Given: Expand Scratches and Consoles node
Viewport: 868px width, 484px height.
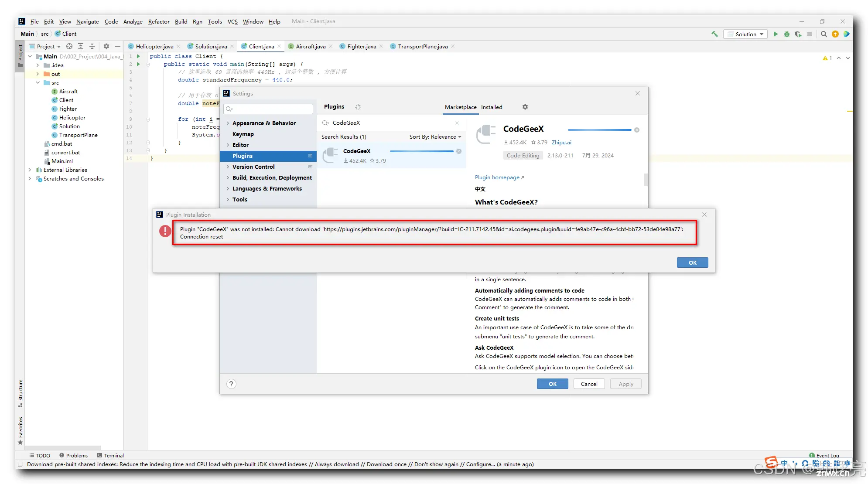Looking at the screenshot, I should 30,178.
